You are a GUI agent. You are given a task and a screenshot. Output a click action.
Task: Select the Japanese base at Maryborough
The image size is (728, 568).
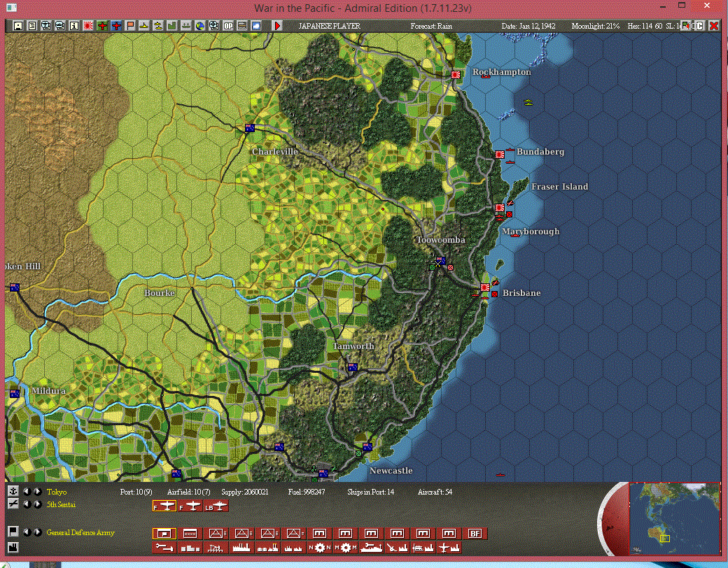(500, 208)
